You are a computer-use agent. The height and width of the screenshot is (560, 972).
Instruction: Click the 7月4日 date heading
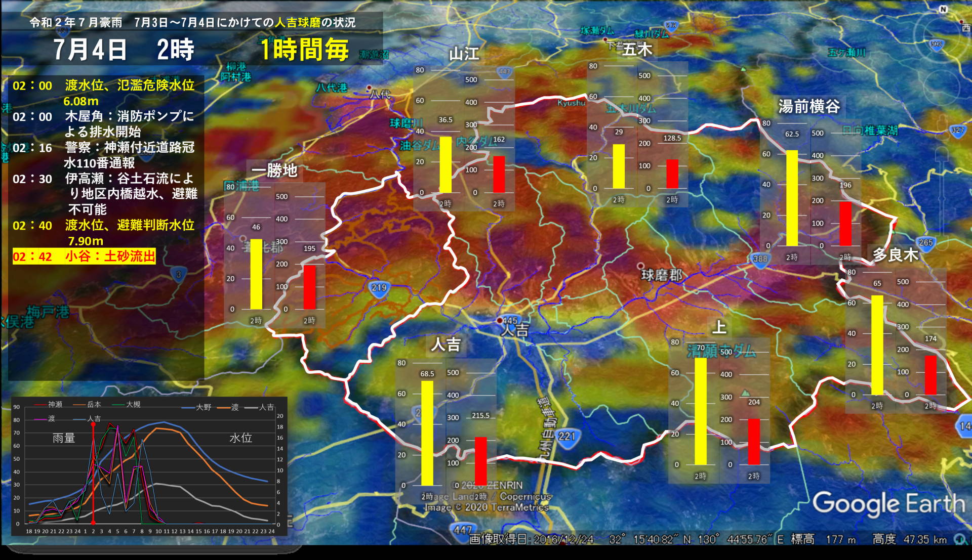click(90, 50)
